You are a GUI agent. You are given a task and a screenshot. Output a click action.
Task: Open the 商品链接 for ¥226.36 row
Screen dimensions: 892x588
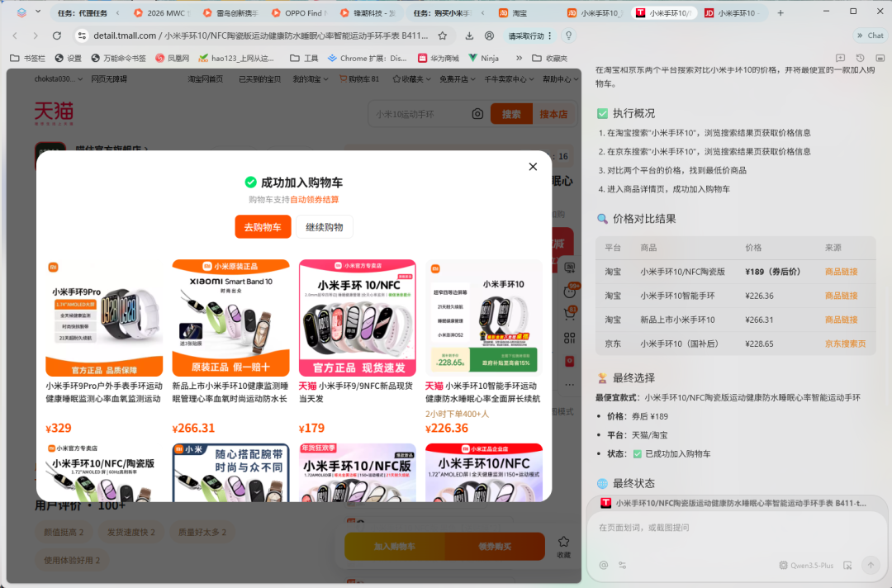841,296
